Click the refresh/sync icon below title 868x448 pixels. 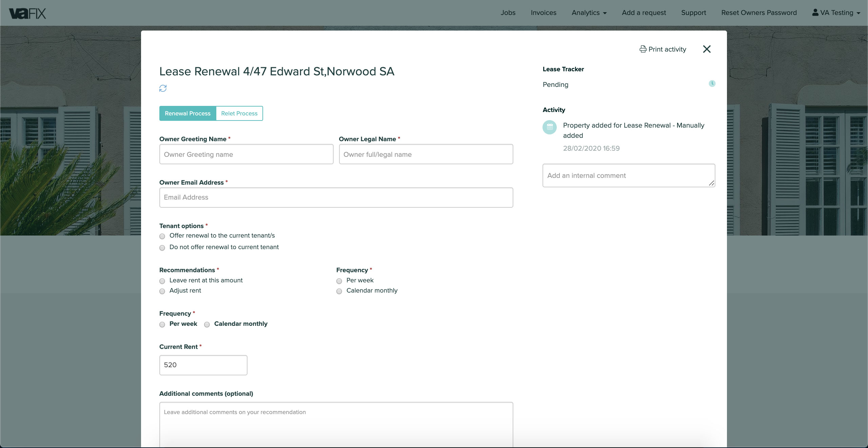click(163, 88)
